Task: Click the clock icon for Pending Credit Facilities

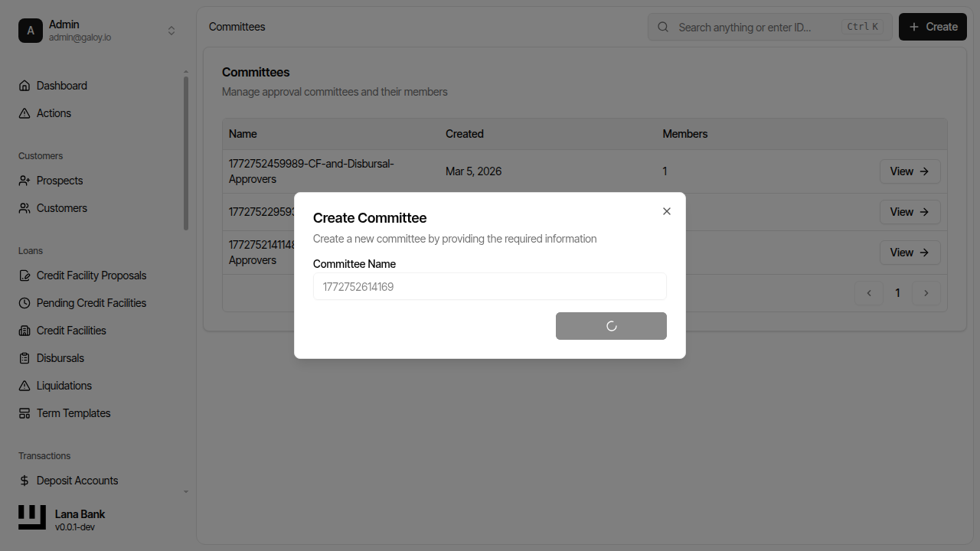Action: coord(24,302)
